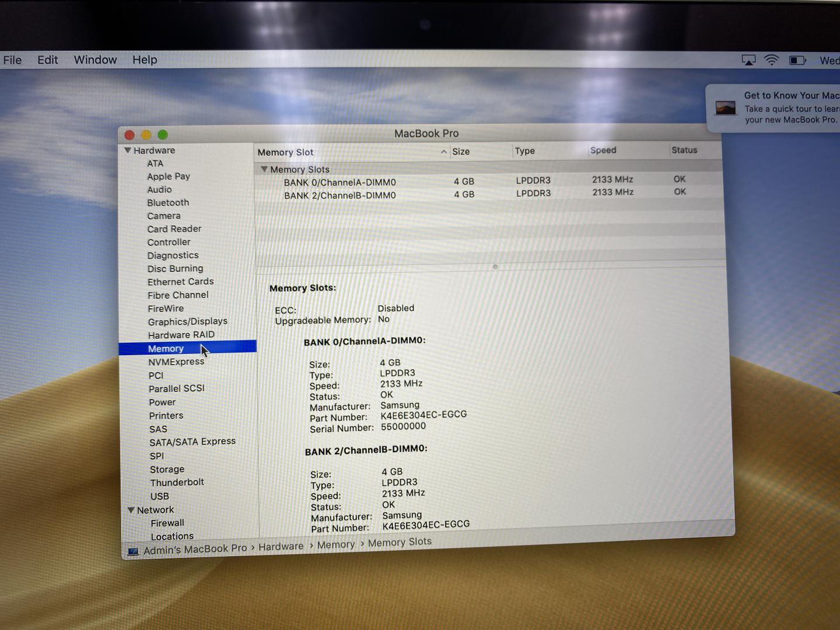This screenshot has height=630, width=840.
Task: Select Power in the sidebar
Action: 162,402
